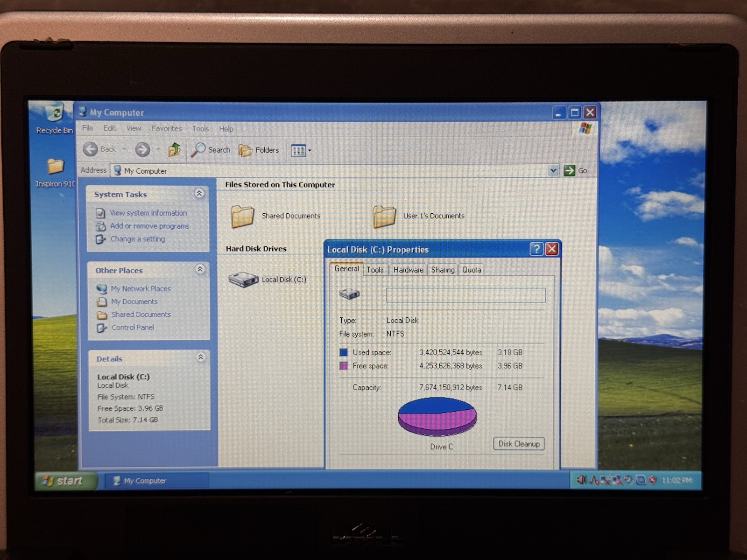
Task: Open the Favorites menu
Action: (166, 128)
